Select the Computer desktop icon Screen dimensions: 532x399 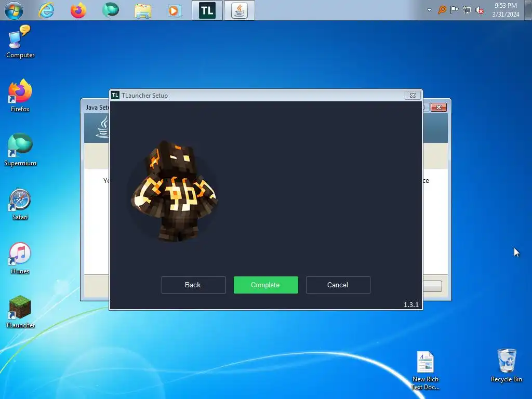coord(20,42)
